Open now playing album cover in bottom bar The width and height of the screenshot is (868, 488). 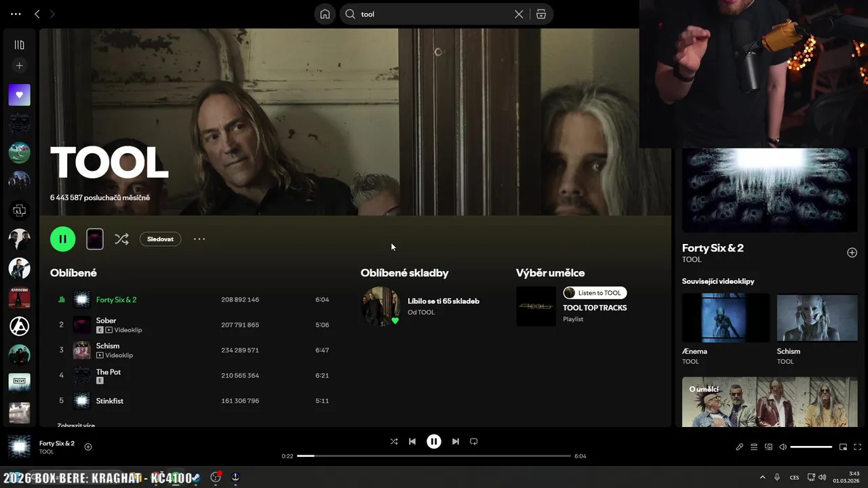tap(19, 447)
